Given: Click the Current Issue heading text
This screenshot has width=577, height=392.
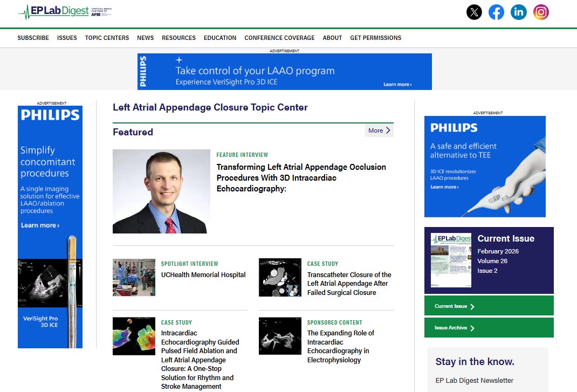Looking at the screenshot, I should pyautogui.click(x=506, y=238).
